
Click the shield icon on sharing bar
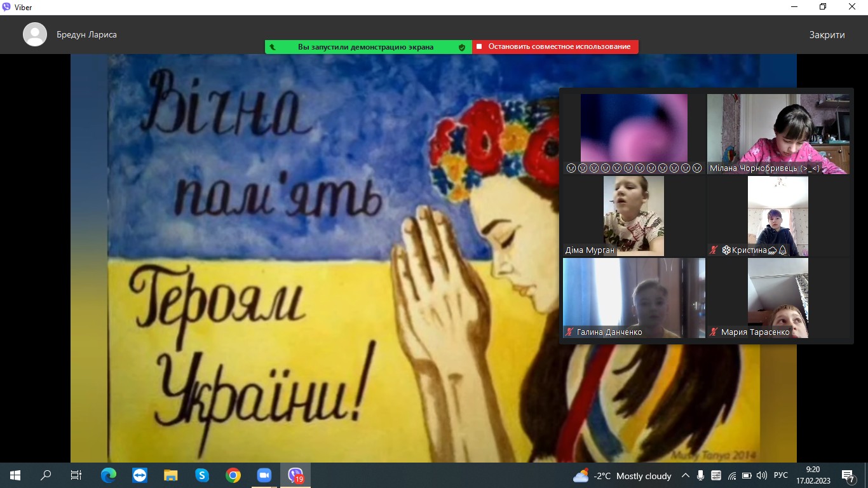462,47
